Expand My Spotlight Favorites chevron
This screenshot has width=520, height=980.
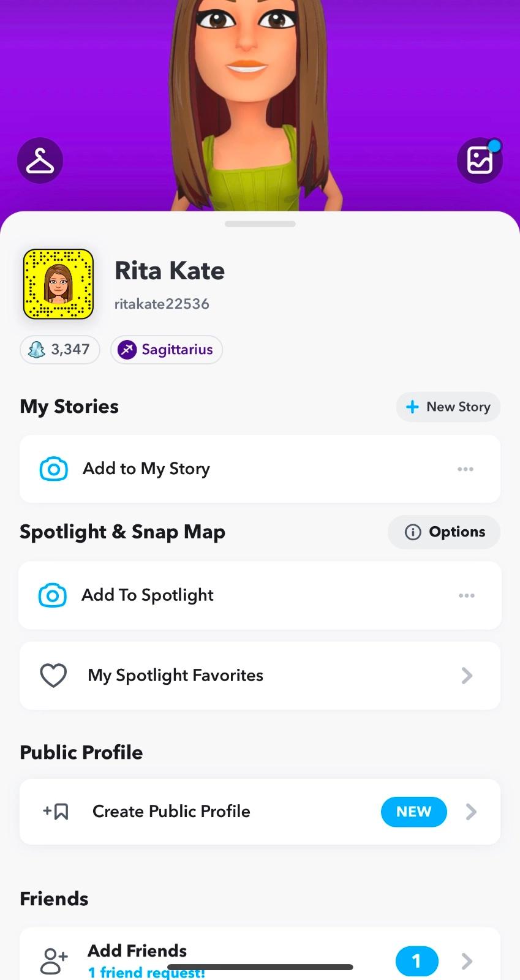point(467,676)
